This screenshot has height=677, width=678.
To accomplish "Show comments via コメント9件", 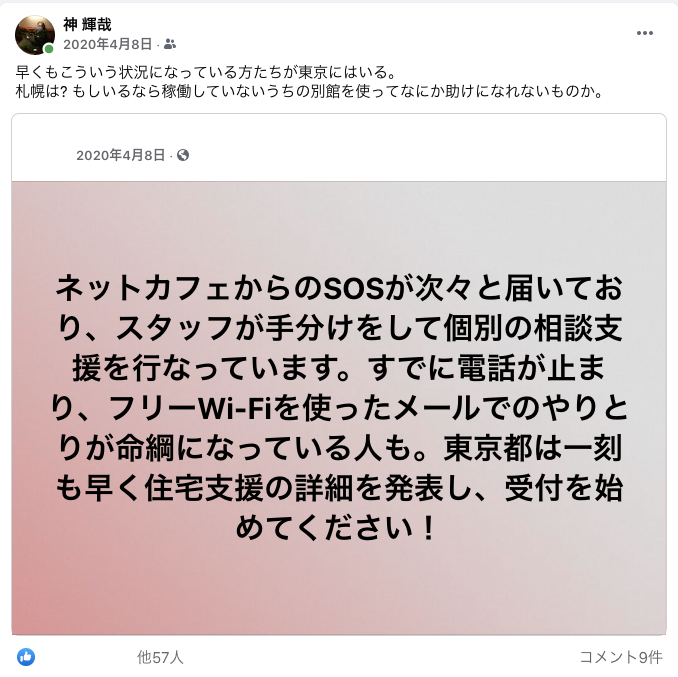I will click(x=620, y=657).
